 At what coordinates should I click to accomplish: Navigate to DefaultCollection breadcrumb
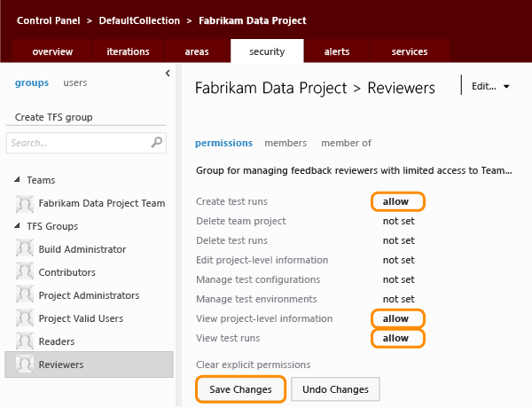(x=139, y=20)
